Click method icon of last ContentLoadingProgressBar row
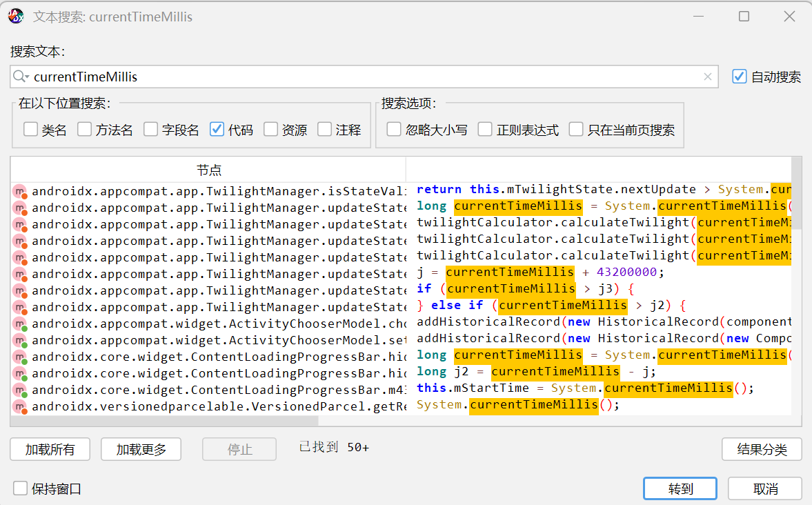 19,390
